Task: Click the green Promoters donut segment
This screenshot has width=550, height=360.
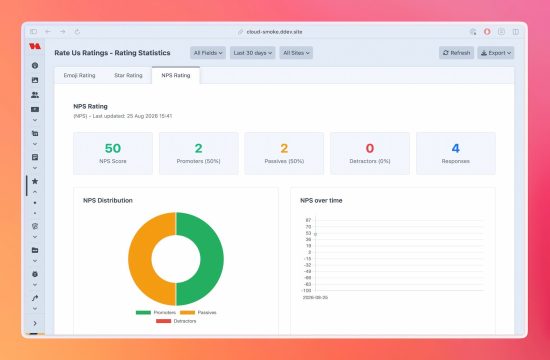Action: [212, 259]
